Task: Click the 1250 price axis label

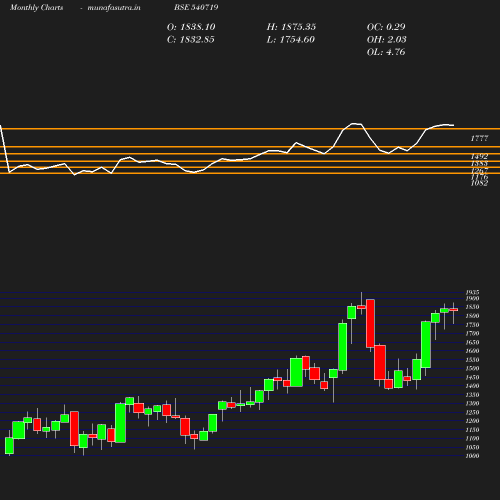Action: click(472, 412)
